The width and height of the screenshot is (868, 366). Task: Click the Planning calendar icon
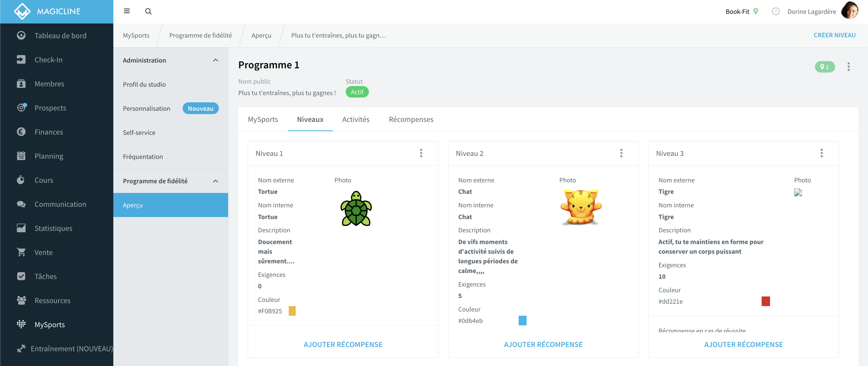coord(21,156)
